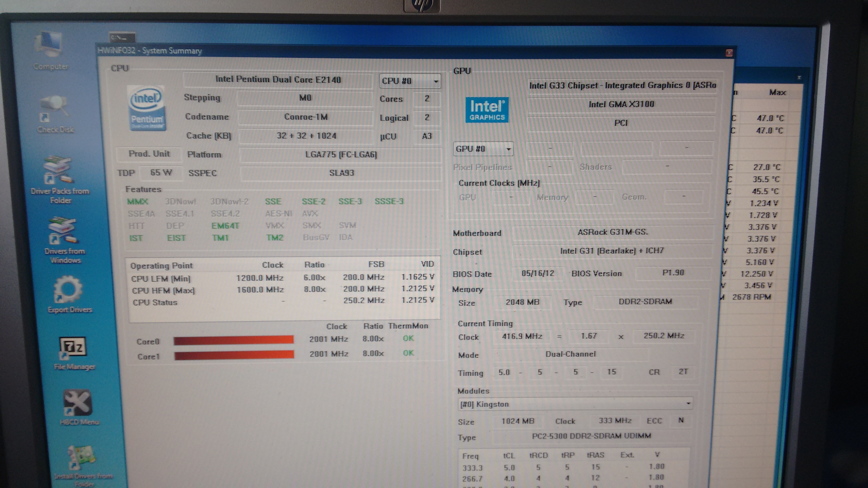This screenshot has height=488, width=868.
Task: Click the Platform value LGA775 (FC-LGA6)
Action: pyautogui.click(x=341, y=155)
